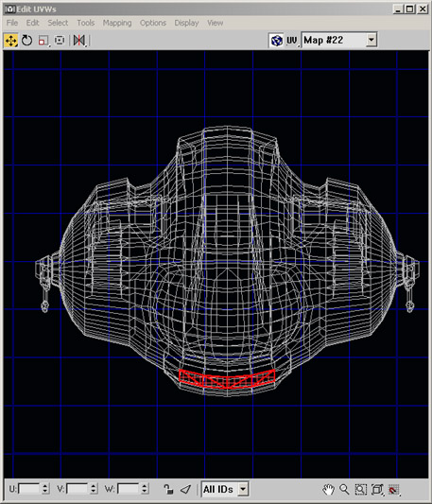
Task: Open the Map #22 texture dropdown
Action: [339, 40]
